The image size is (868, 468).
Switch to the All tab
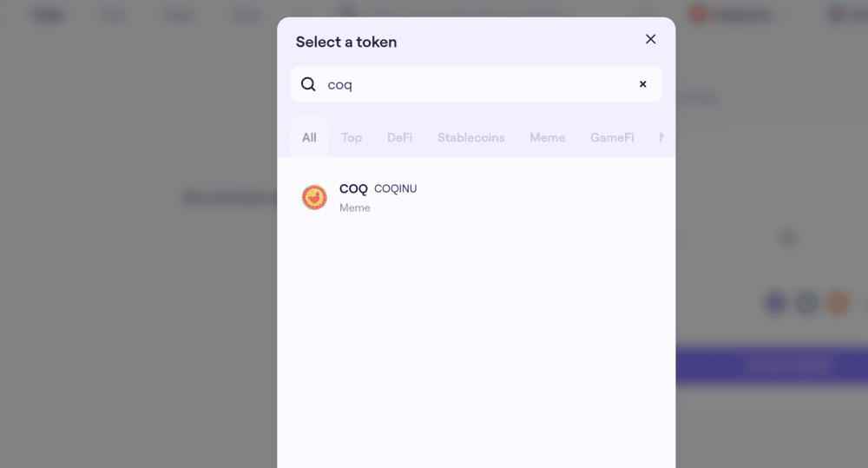(x=309, y=137)
